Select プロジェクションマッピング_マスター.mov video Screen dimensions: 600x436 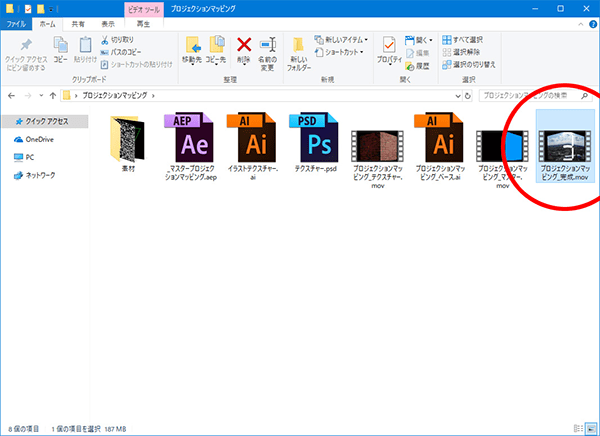point(502,158)
